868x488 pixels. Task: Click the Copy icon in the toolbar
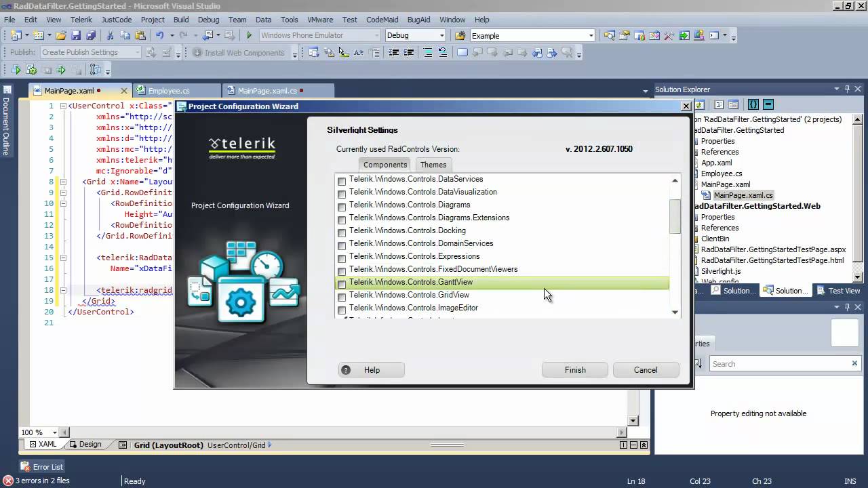pos(125,35)
